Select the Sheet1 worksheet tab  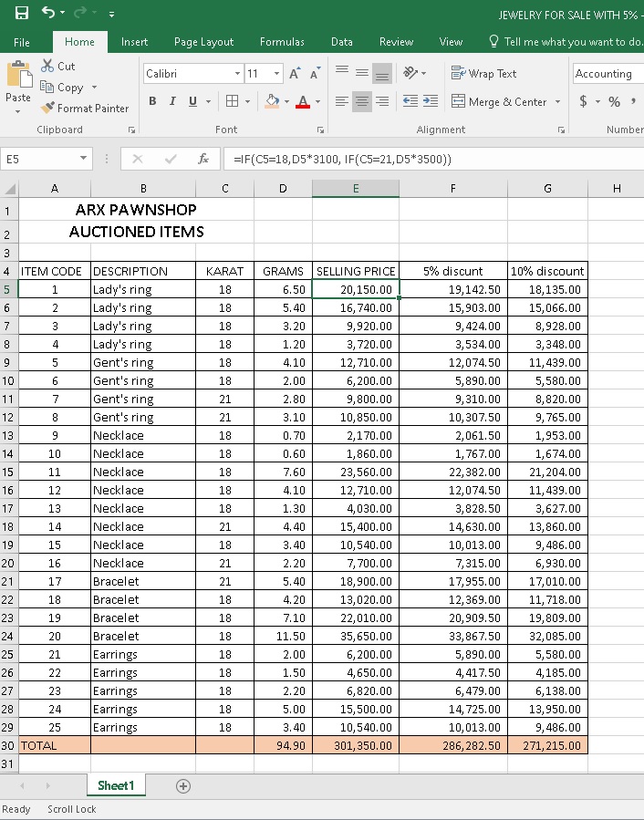(116, 785)
